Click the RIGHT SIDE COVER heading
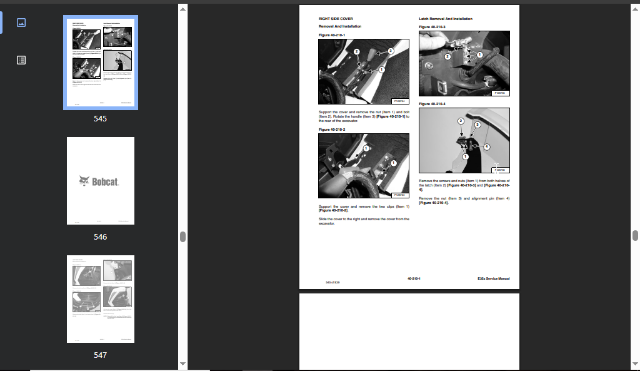Viewport: 640px width, 371px height. tap(336, 19)
